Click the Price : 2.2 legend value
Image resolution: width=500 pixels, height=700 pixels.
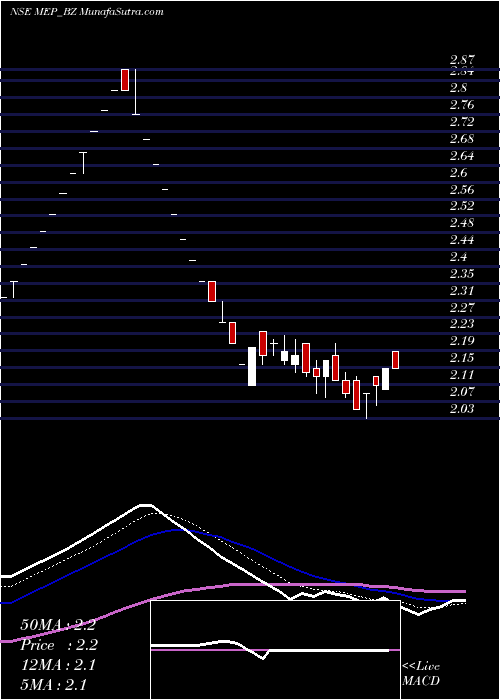click(58, 645)
